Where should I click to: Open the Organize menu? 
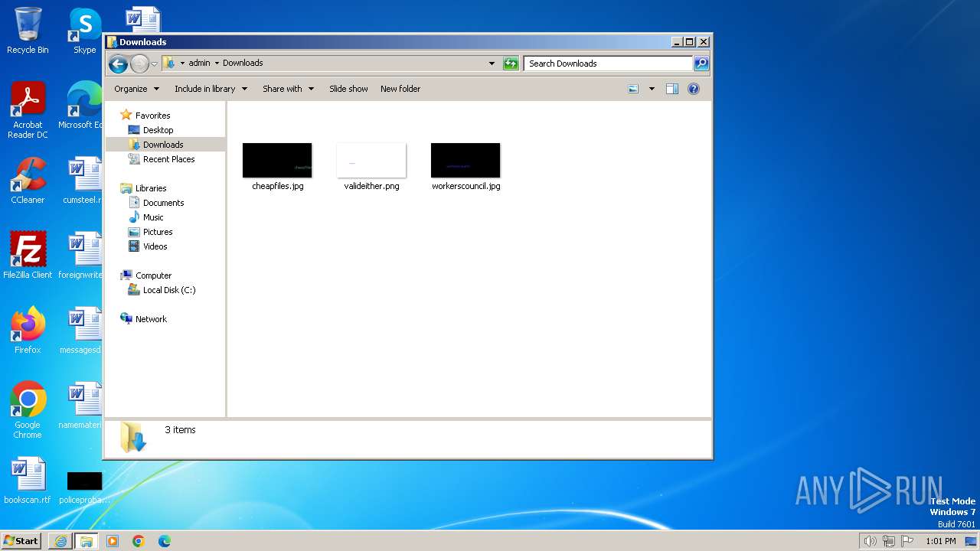pos(136,89)
